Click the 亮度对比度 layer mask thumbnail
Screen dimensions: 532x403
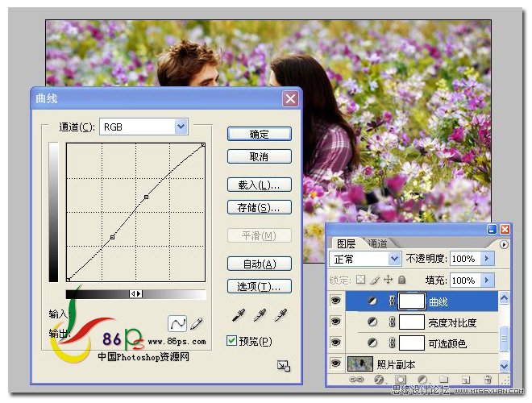coord(412,322)
